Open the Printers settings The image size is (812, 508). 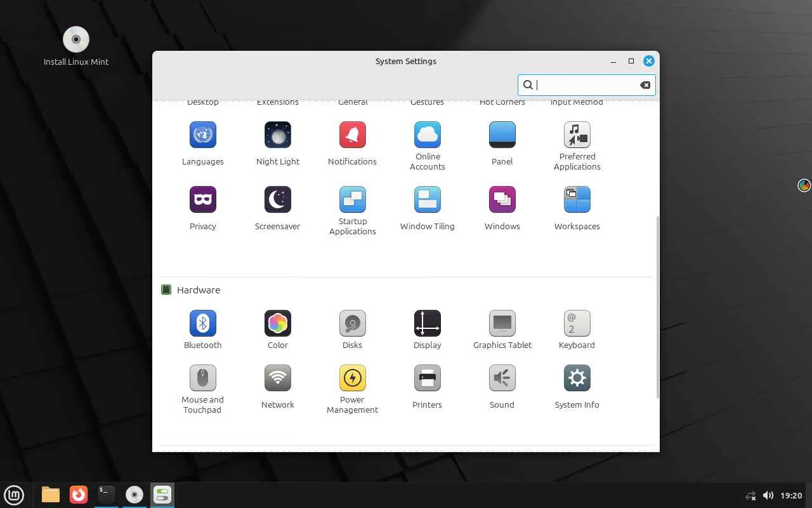coord(428,387)
